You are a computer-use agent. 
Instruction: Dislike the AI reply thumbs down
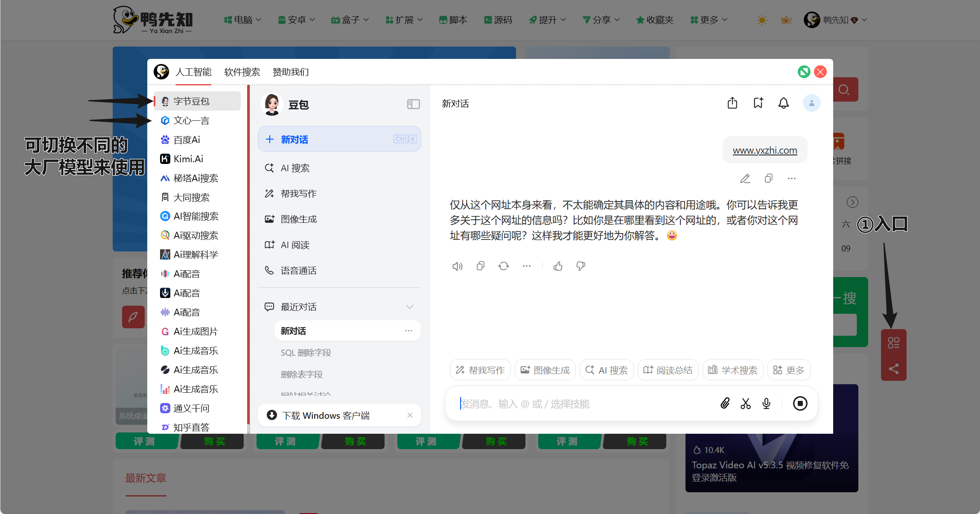coord(581,266)
